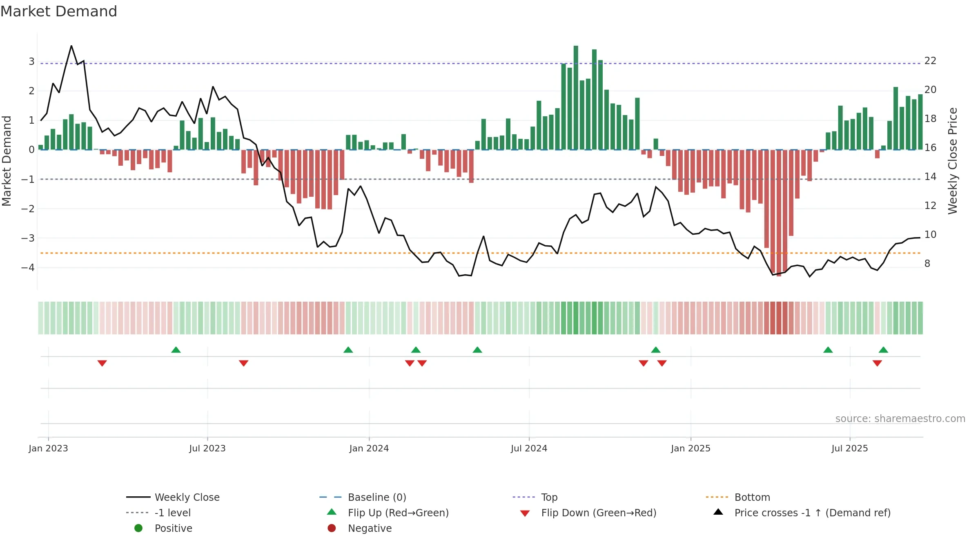The height and width of the screenshot is (551, 980).
Task: Toggle the Bottom legend entry
Action: [x=738, y=497]
